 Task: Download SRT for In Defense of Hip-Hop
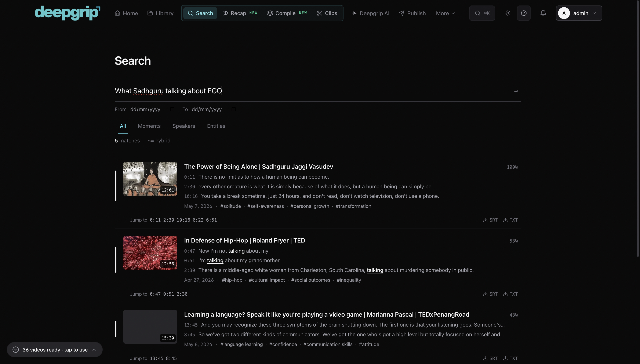490,294
